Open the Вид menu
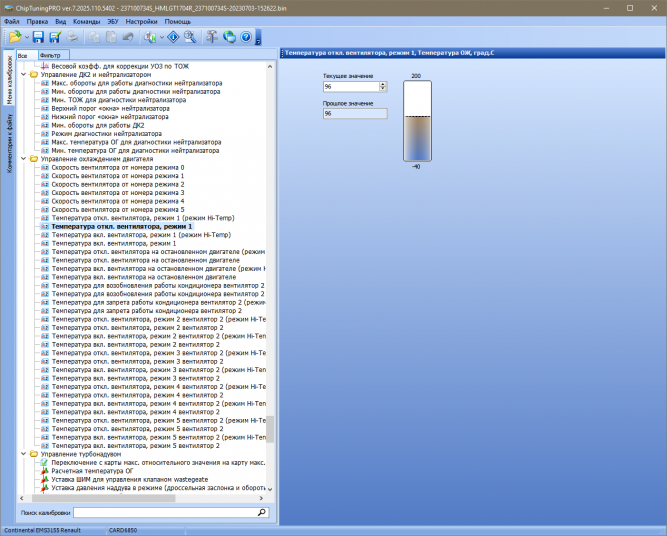 61,21
